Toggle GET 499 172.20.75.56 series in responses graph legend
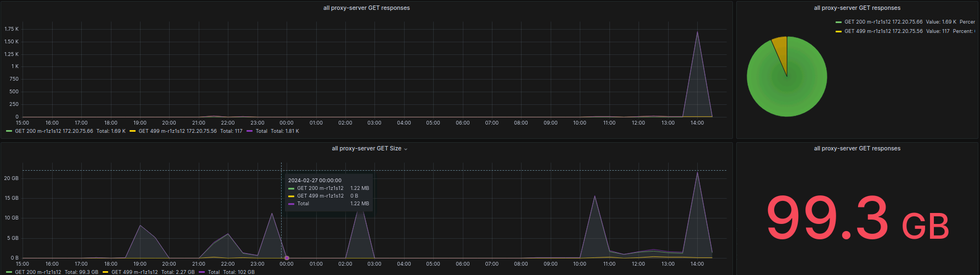This screenshot has height=275, width=980. coord(177,131)
